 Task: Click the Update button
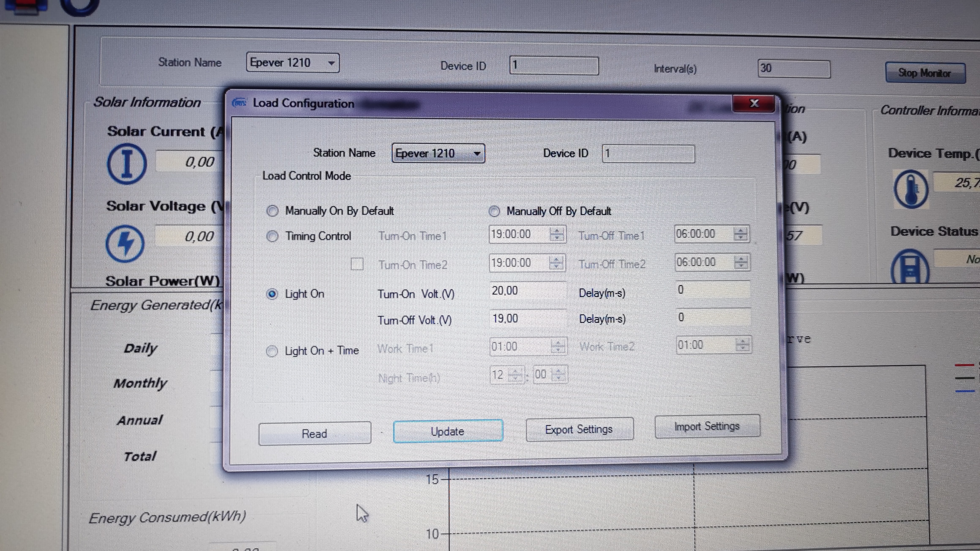[x=448, y=431]
